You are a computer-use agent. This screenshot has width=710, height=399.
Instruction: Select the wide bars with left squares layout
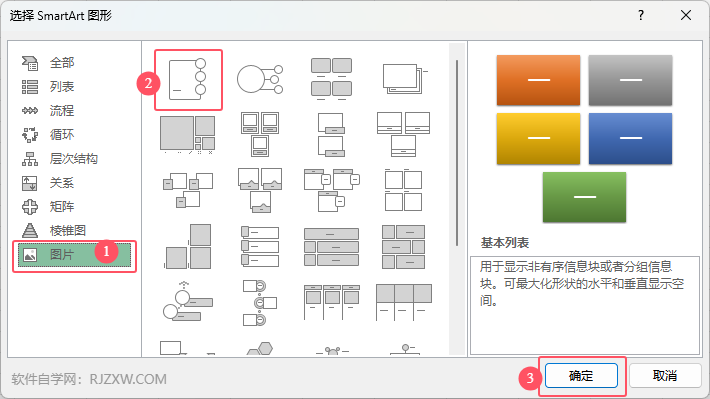tap(331, 246)
